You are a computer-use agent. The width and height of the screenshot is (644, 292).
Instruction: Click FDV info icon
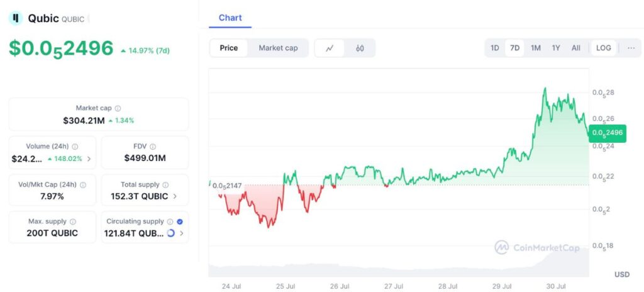(153, 147)
